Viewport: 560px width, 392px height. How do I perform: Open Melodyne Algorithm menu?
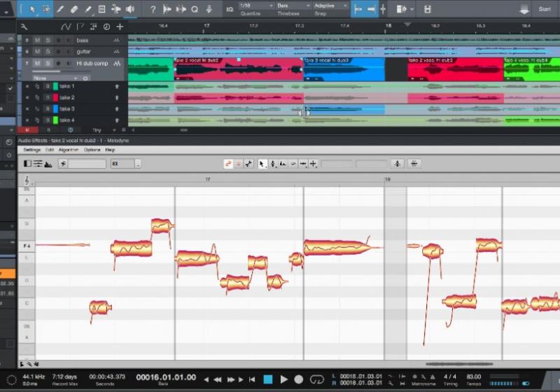[69, 150]
